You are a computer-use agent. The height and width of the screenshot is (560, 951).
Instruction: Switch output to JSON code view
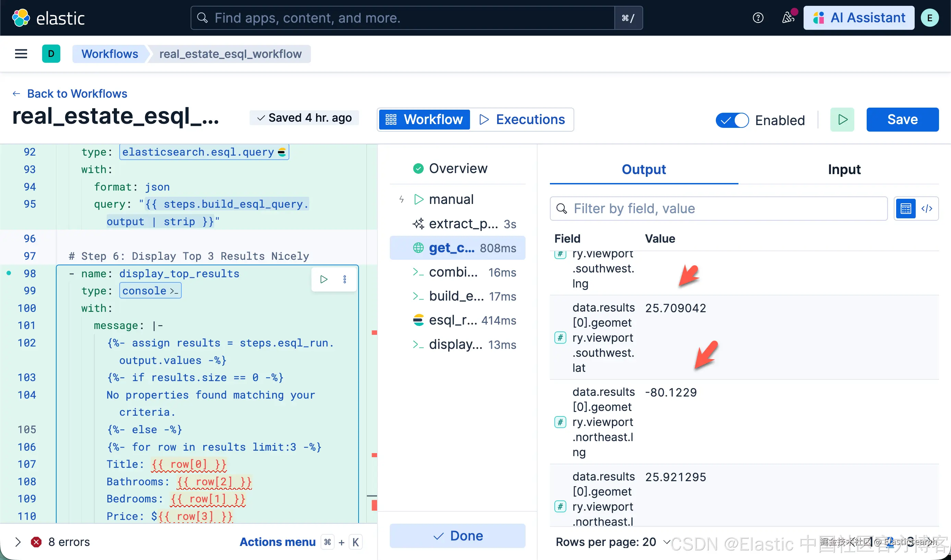pyautogui.click(x=927, y=209)
